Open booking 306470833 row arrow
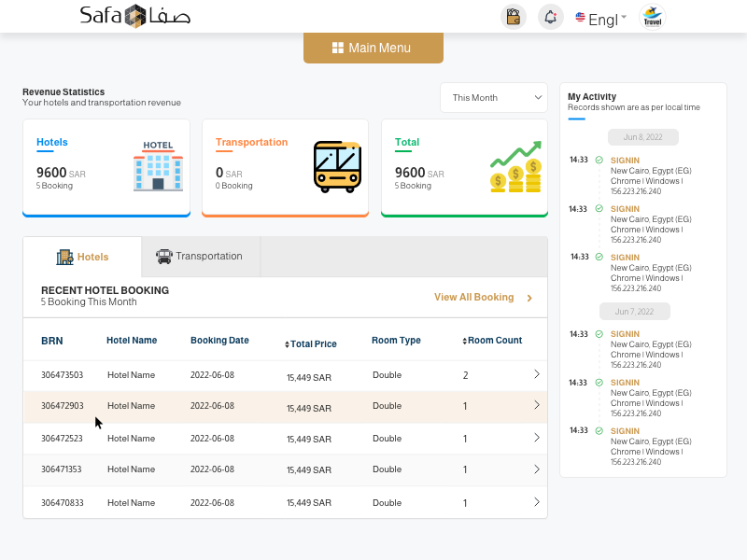 [536, 502]
